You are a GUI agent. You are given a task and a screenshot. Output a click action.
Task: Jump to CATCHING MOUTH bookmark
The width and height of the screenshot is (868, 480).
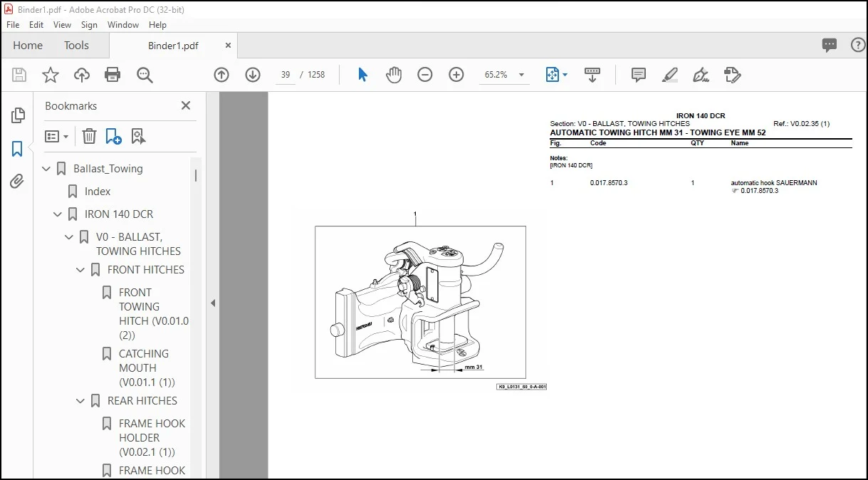tap(147, 367)
